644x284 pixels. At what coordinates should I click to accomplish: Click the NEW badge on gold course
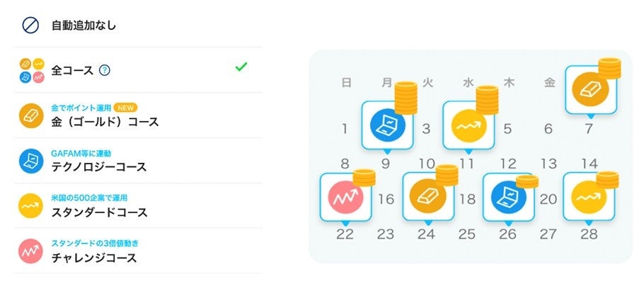pyautogui.click(x=125, y=108)
